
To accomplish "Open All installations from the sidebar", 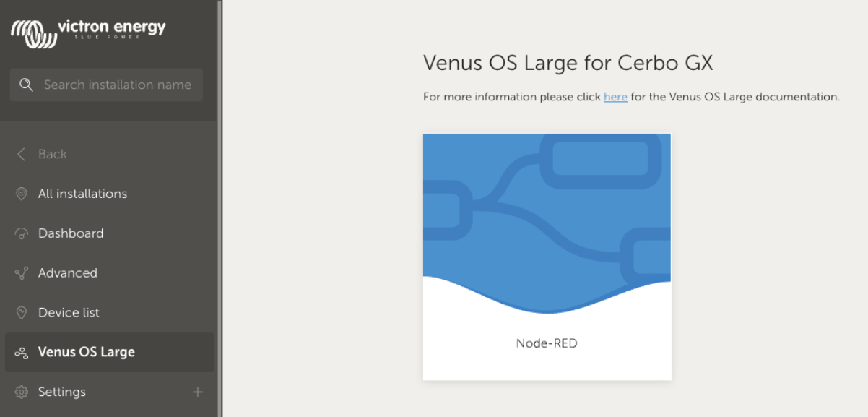I will pyautogui.click(x=82, y=194).
